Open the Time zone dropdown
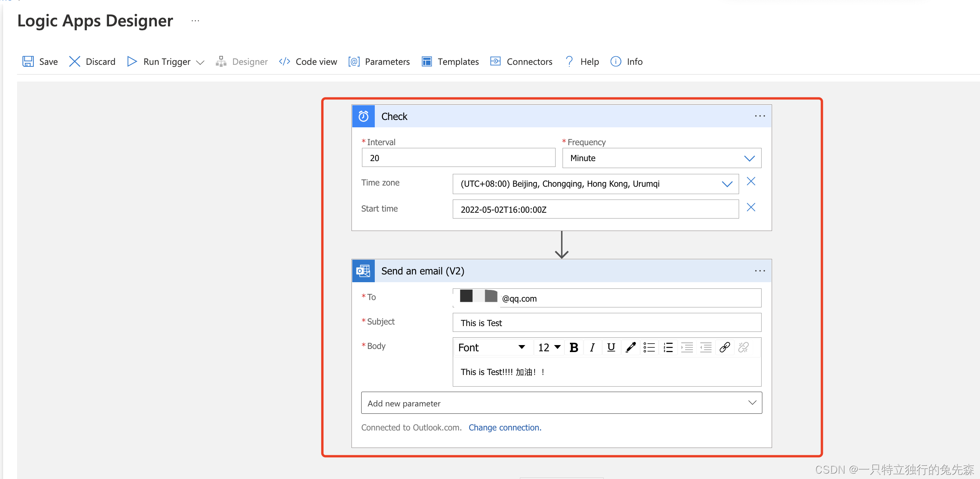Screen dimensions: 980x479 point(727,184)
